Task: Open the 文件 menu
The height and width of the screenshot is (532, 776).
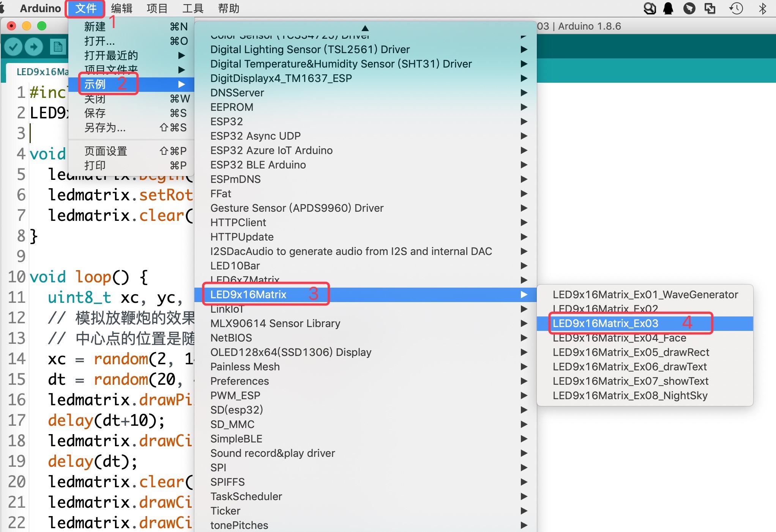Action: click(x=85, y=8)
